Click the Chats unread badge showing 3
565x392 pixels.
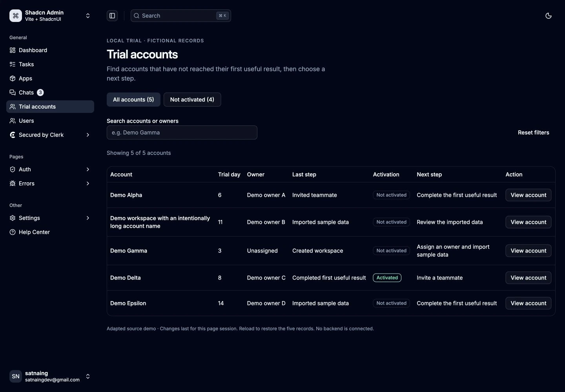pos(40,93)
